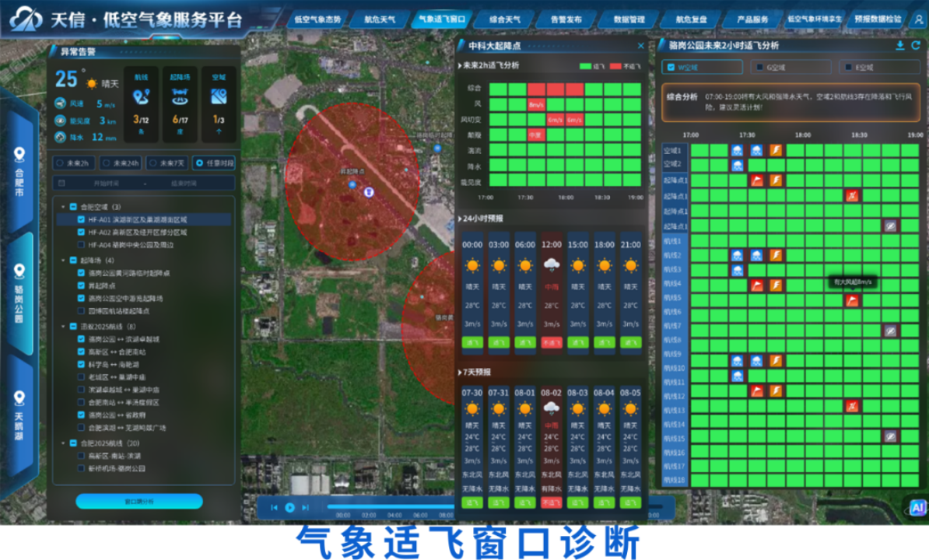Check the HF-A04 骆岗中央公园及周边 checkbox
This screenshot has width=929, height=560.
point(81,244)
